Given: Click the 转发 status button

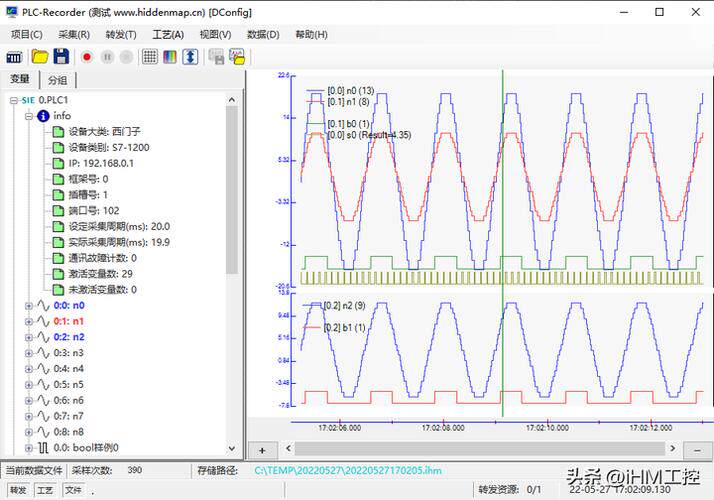Looking at the screenshot, I should coord(18,490).
